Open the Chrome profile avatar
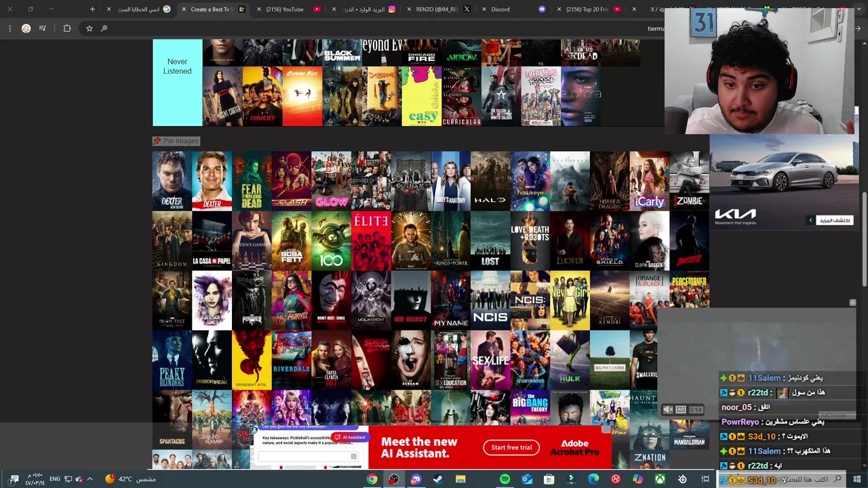This screenshot has height=488, width=868. (26, 28)
